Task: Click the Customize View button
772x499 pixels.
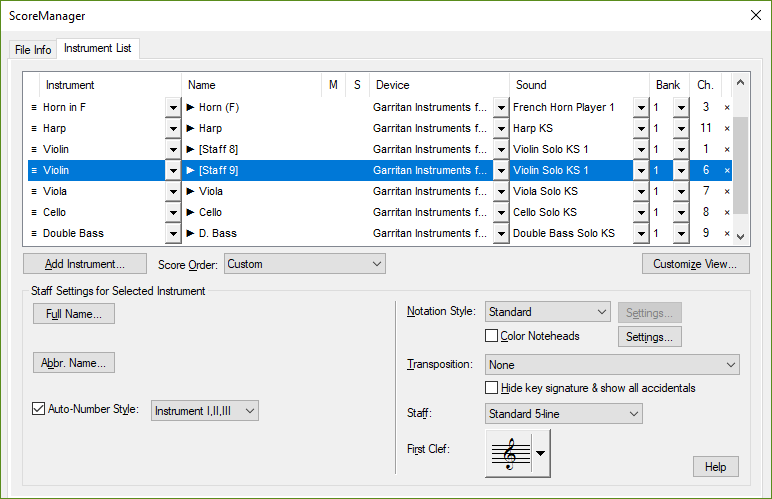Action: pyautogui.click(x=695, y=264)
